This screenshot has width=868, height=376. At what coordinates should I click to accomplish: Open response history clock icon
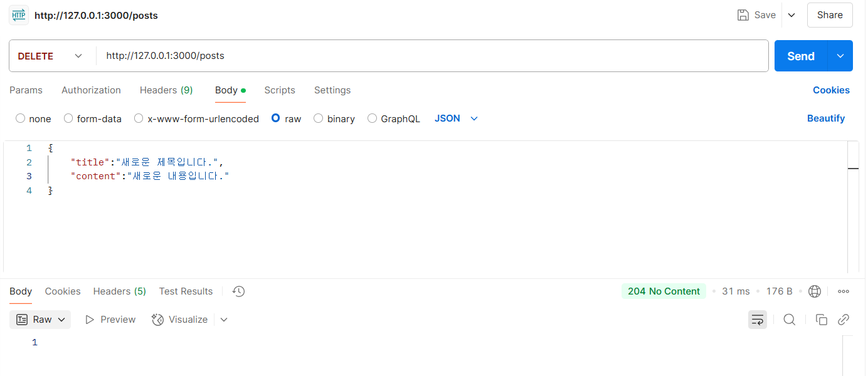point(238,291)
